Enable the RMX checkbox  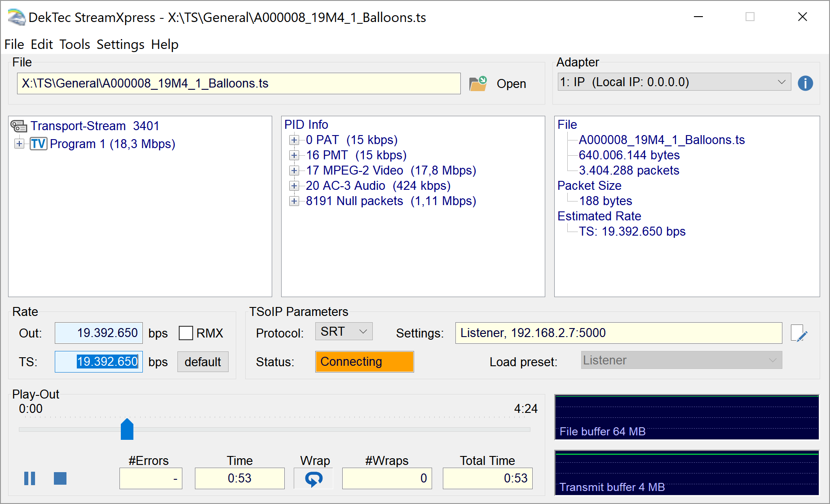(x=186, y=333)
